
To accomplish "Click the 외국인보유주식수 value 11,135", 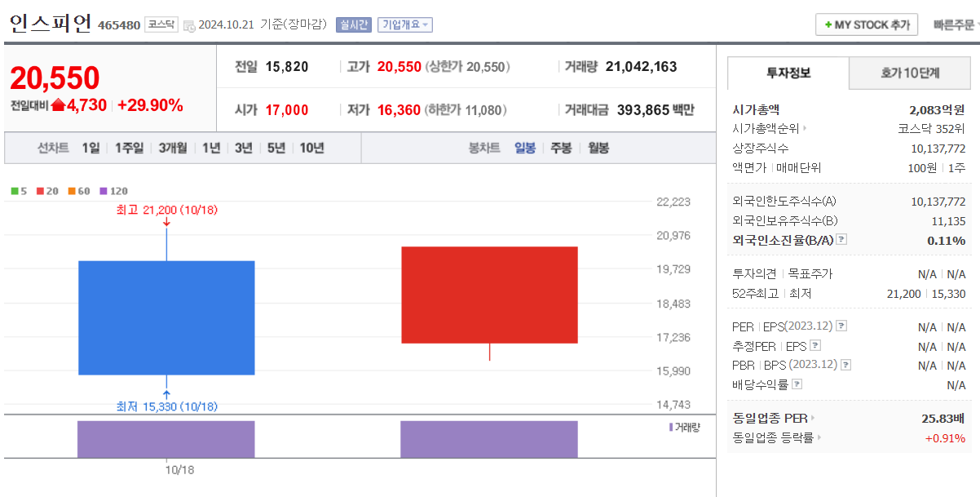I will [947, 220].
